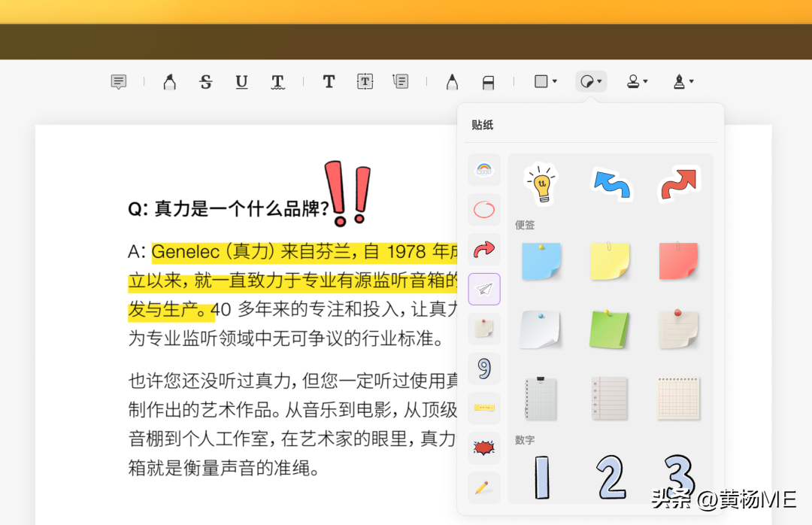812x525 pixels.
Task: Insert the beige lined note with red pin
Action: (x=679, y=329)
